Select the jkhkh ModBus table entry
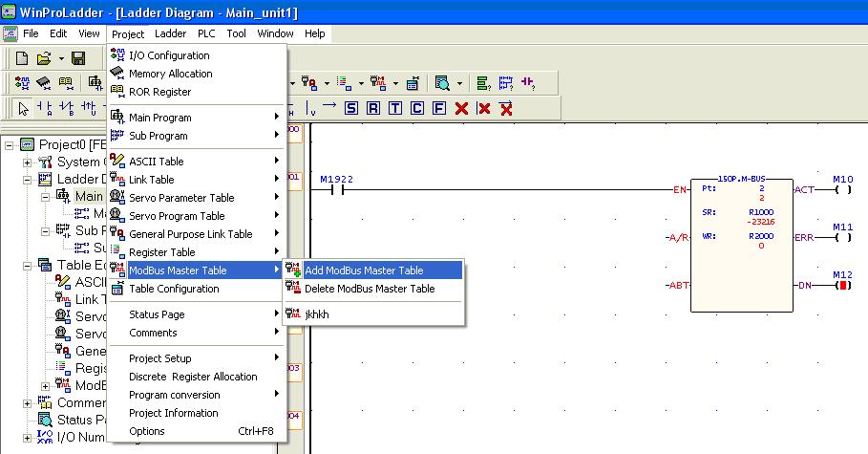 373,314
